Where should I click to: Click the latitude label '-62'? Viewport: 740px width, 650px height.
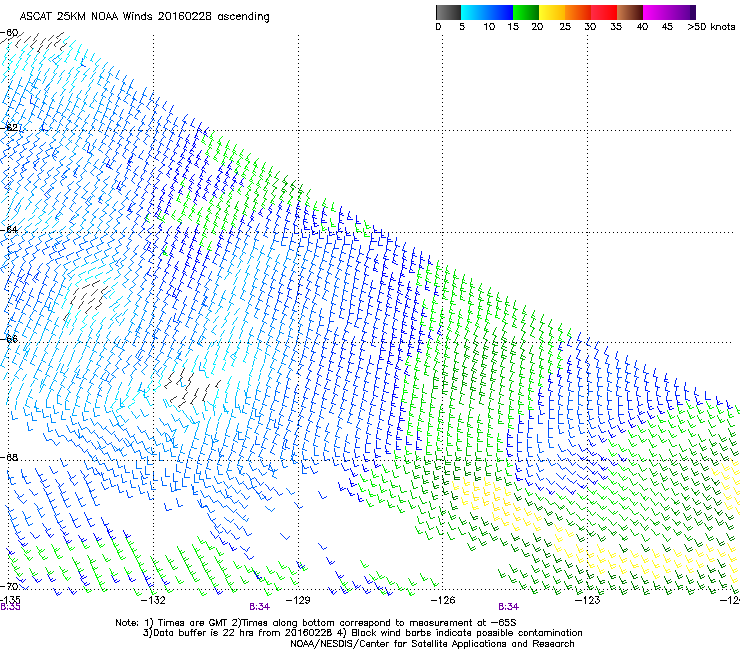click(x=9, y=127)
